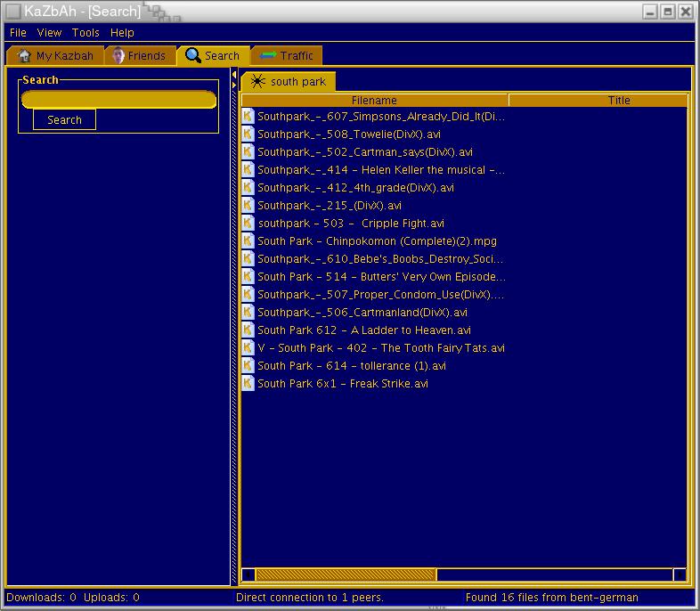The width and height of the screenshot is (700, 611).
Task: Select Southpark_-_506_Cartmanland(DivX).avi filename text
Action: point(362,313)
